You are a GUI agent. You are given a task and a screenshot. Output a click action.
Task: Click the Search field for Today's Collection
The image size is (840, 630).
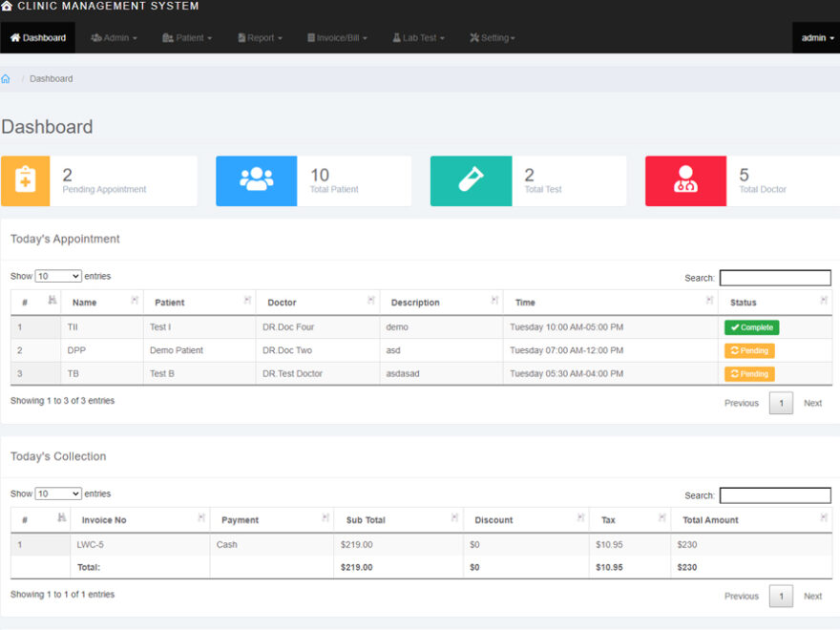coord(775,495)
